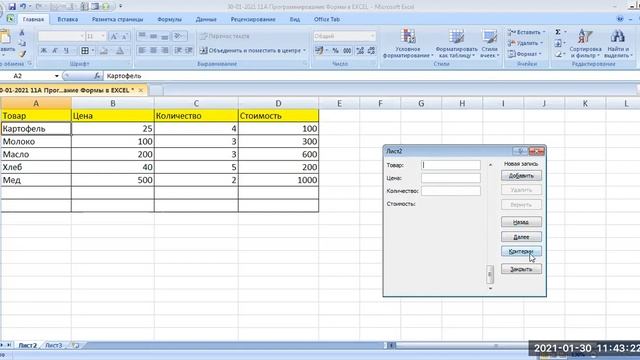Click AutoSum sigma icon
This screenshot has height=360, width=640.
coord(558,32)
